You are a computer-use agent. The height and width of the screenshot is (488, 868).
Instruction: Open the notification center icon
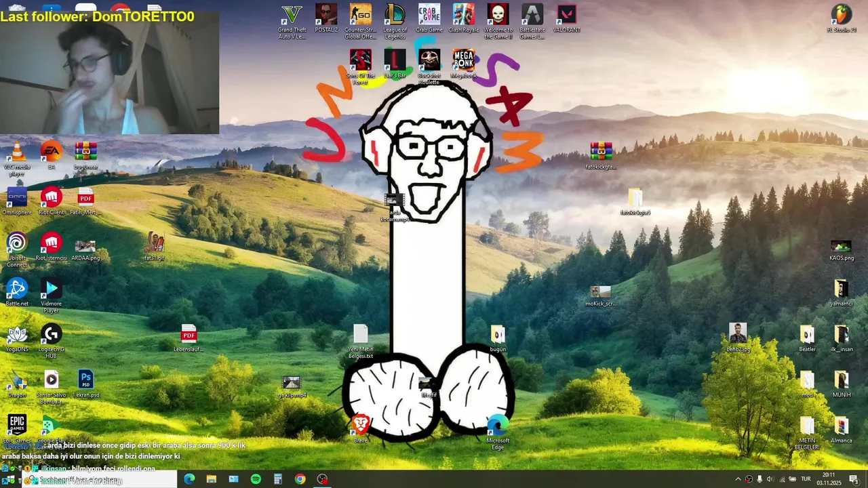[854, 479]
